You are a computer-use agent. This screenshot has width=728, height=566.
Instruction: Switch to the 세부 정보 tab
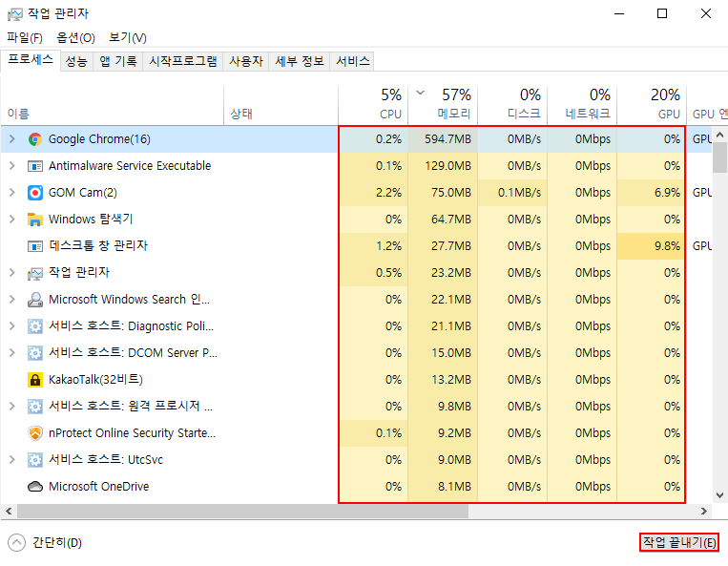(300, 61)
